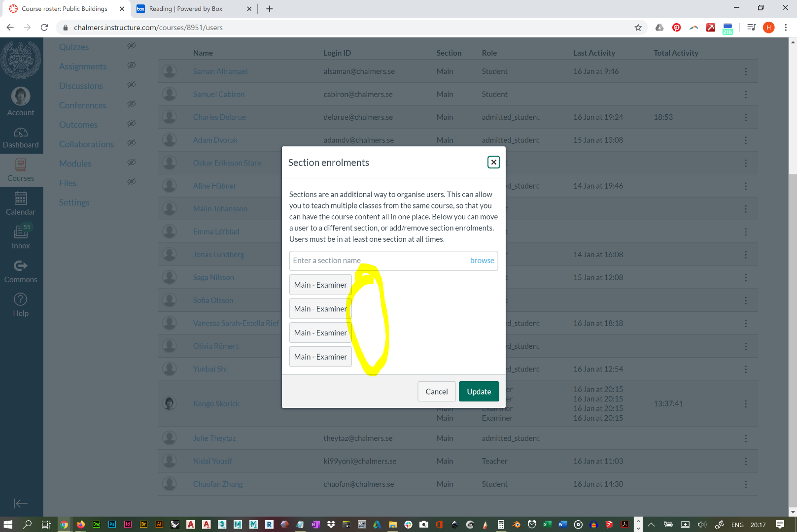Viewport: 797px width, 532px height.
Task: Open Modules in course navigation
Action: point(75,164)
